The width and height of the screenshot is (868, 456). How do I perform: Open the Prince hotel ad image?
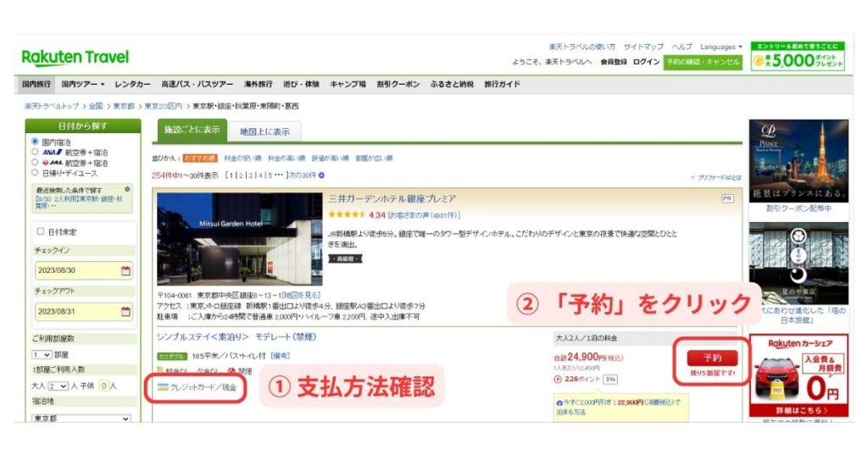coord(798,161)
